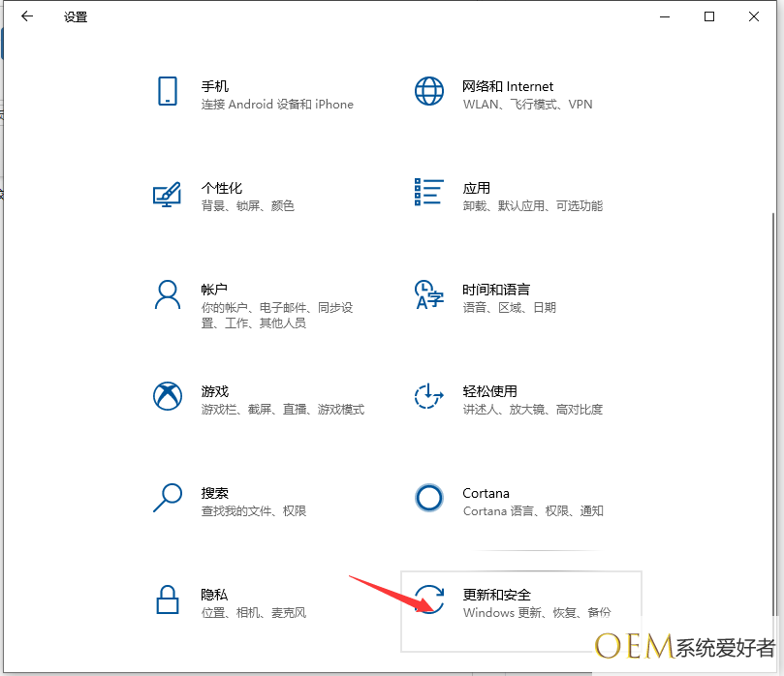Go back using the top-left arrow
This screenshot has width=784, height=676.
coord(27,16)
